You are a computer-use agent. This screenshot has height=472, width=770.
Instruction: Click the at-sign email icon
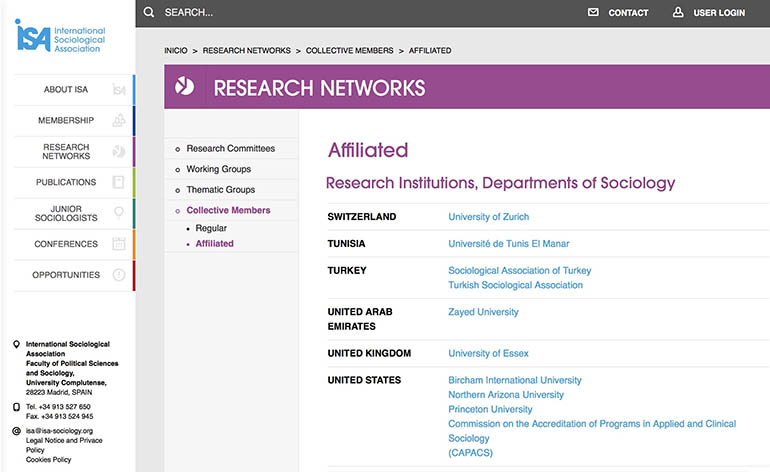pos(16,431)
